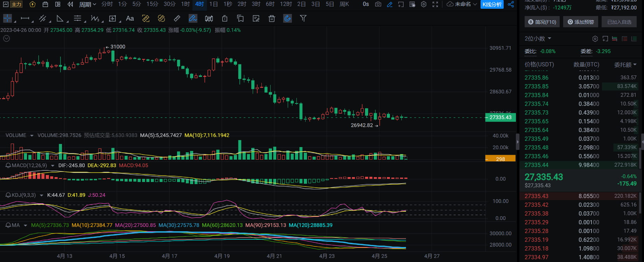This screenshot has height=262, width=644.
Task: Enter fullscreen chart mode
Action: tap(435, 4)
